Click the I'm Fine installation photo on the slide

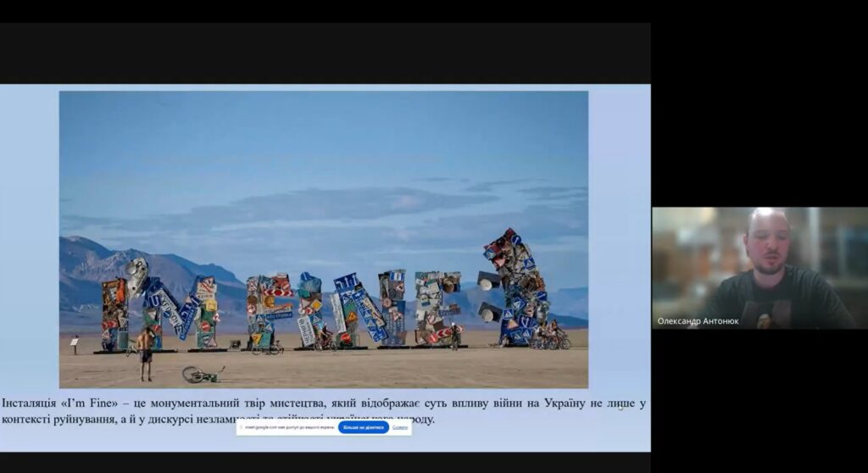pos(323,239)
